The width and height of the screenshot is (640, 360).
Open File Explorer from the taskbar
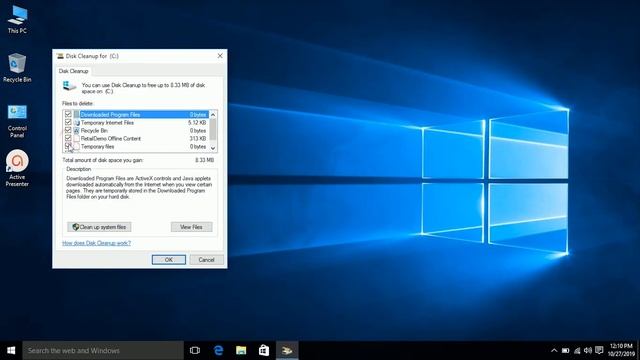pyautogui.click(x=241, y=351)
